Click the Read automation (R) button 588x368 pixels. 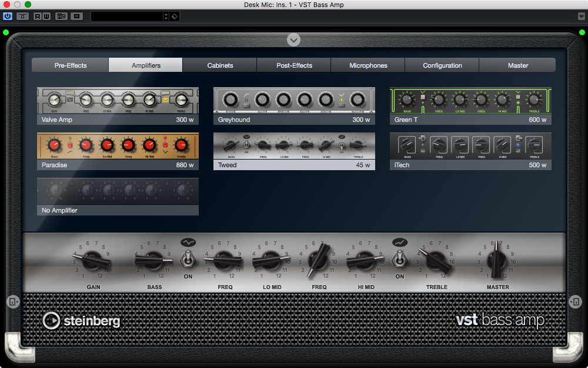[x=38, y=16]
